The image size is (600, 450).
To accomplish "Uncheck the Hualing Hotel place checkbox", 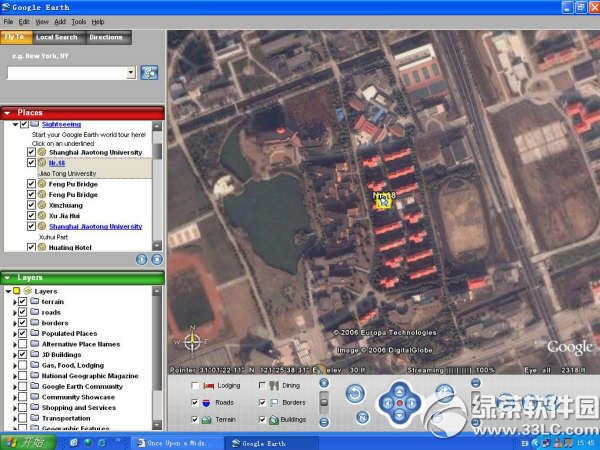I will 31,247.
